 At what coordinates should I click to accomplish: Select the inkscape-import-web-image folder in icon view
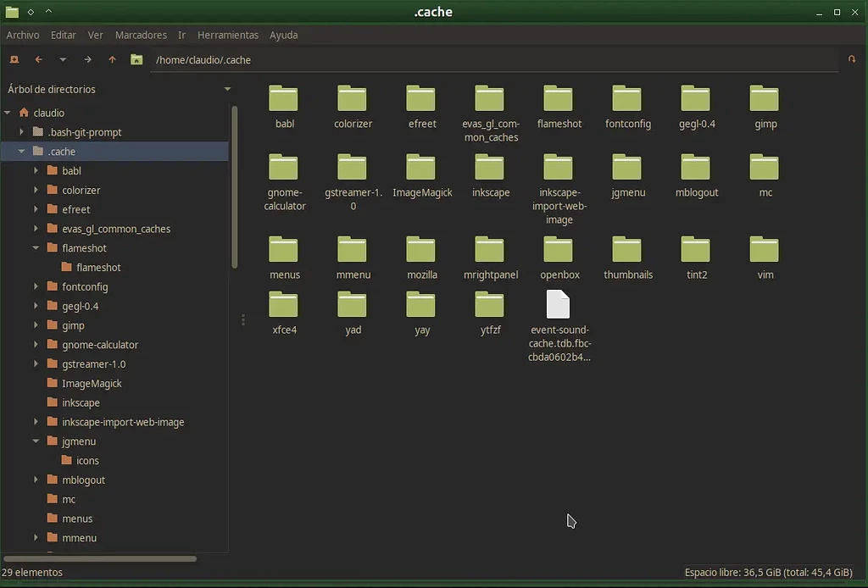coord(558,168)
